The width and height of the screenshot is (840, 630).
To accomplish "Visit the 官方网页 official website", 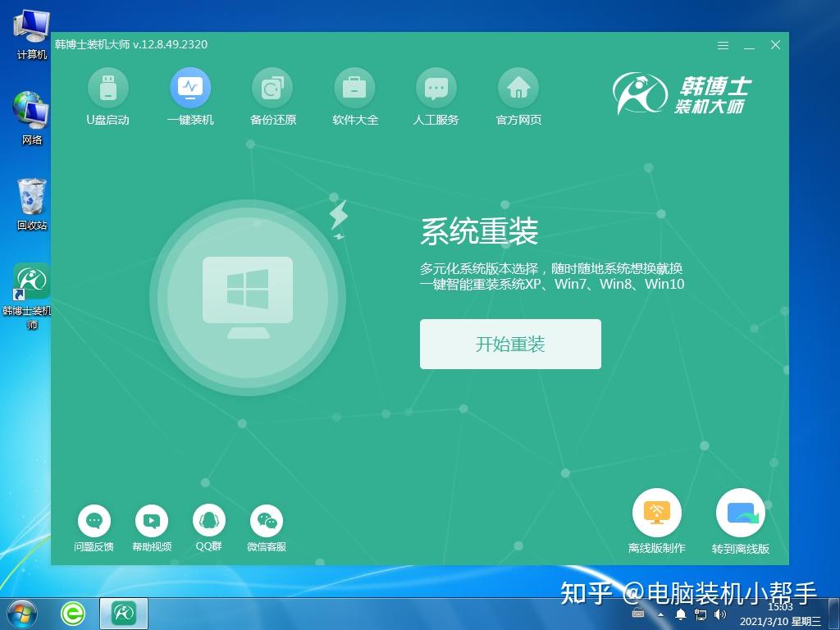I will pyautogui.click(x=518, y=97).
